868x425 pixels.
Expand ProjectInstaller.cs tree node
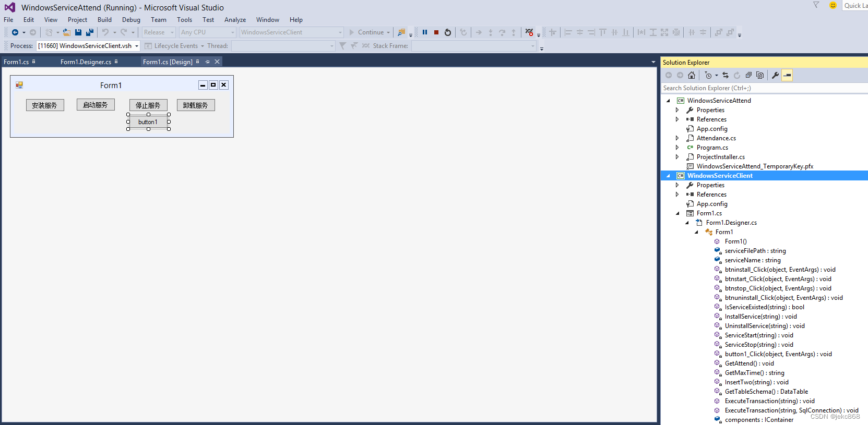coord(677,157)
